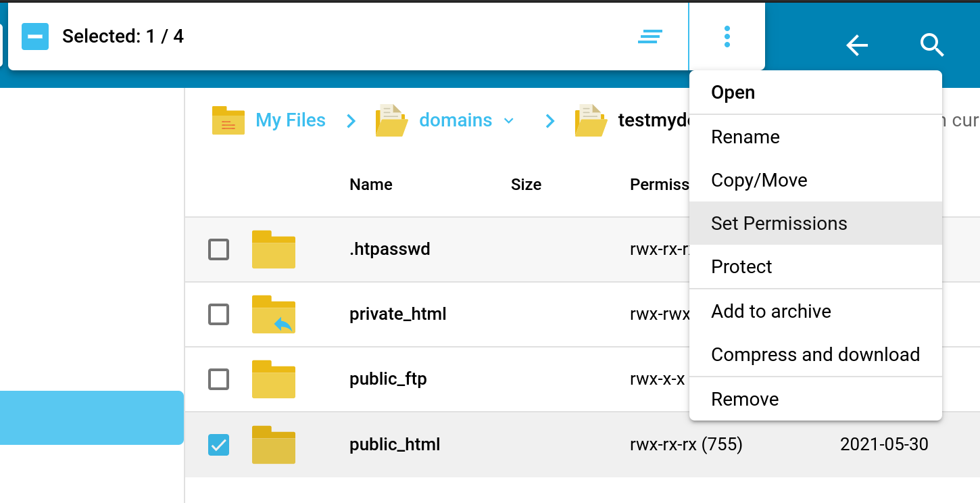The width and height of the screenshot is (980, 503).
Task: Click the sort lines icon in selection bar
Action: point(650,37)
